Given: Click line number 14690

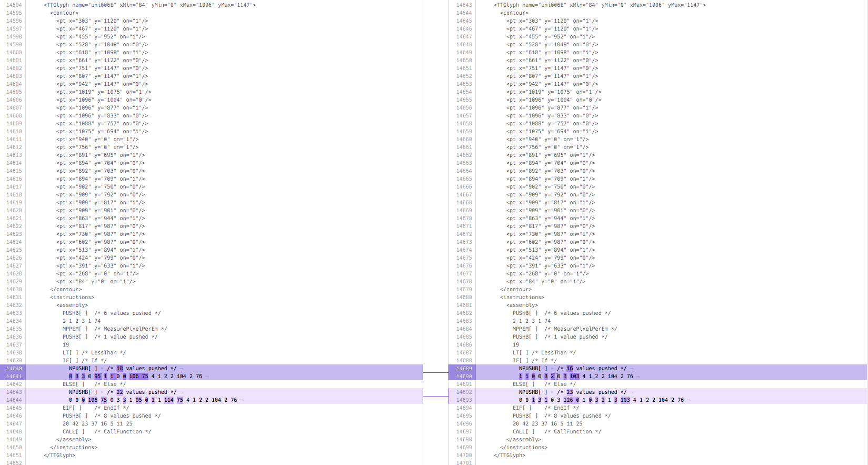Looking at the screenshot, I should click(464, 377).
